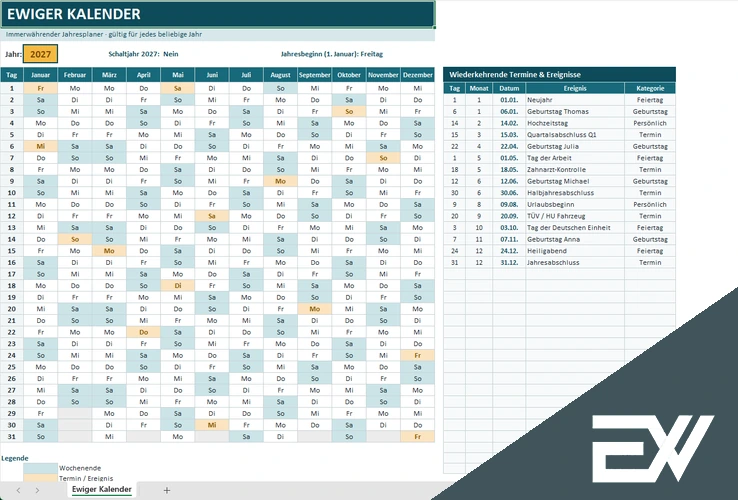Click the Datum header in events table
This screenshot has height=500, width=738.
(x=509, y=88)
